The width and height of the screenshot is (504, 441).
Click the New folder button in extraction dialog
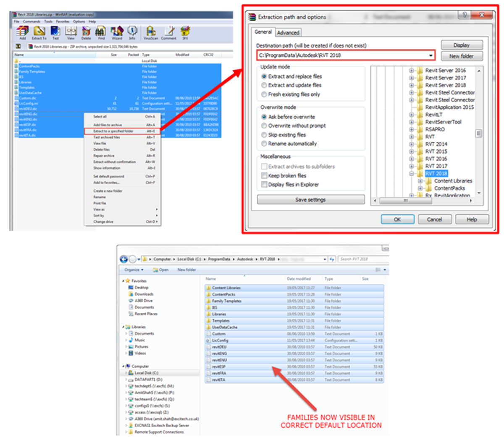point(462,56)
